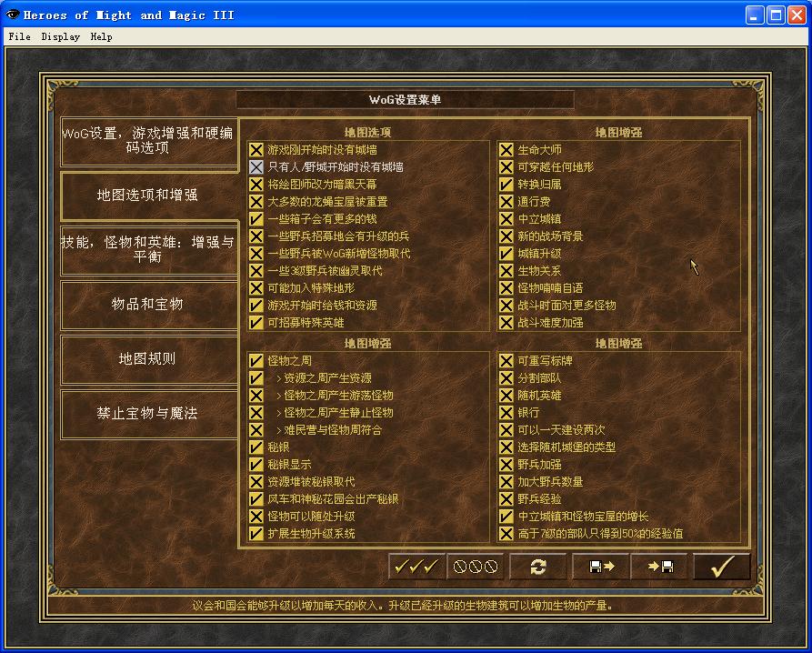Uncheck the 秘银 checkbox
This screenshot has width=812, height=653.
click(x=256, y=447)
